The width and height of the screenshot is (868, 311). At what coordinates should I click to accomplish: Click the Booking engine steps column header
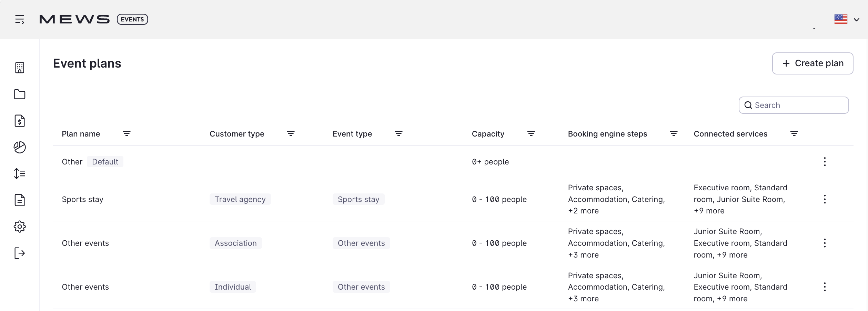[x=608, y=134]
